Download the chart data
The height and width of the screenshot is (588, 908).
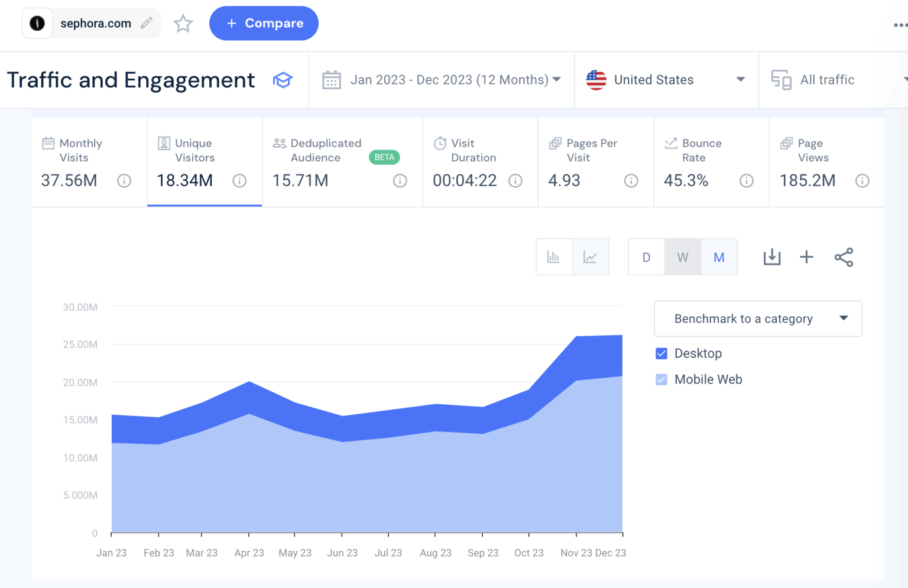(771, 256)
